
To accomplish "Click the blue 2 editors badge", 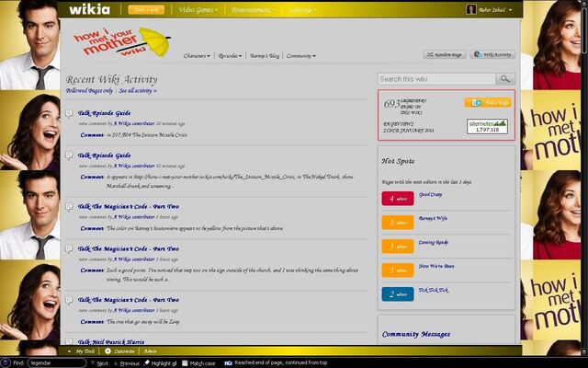I will click(398, 294).
